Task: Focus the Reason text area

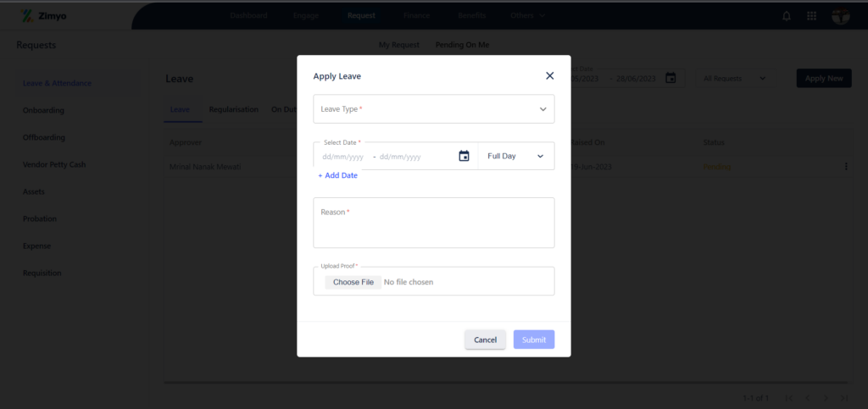Action: pyautogui.click(x=433, y=223)
